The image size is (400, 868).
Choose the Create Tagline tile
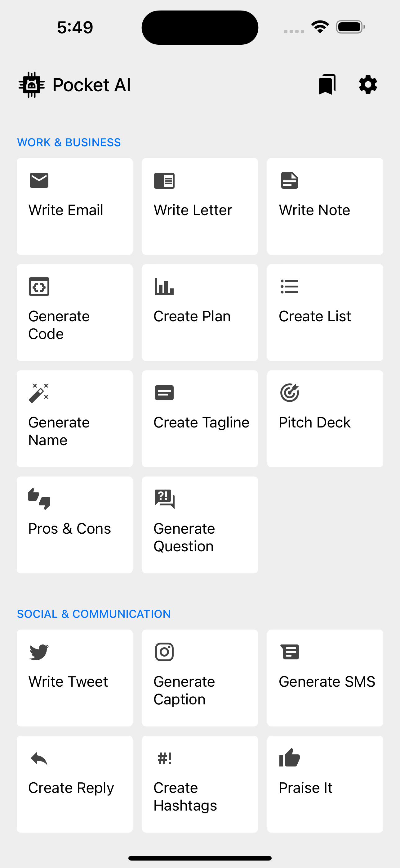[200, 418]
